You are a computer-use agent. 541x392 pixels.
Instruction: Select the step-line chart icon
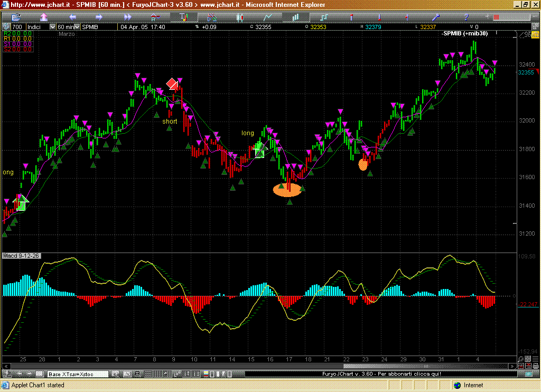[x=324, y=17]
